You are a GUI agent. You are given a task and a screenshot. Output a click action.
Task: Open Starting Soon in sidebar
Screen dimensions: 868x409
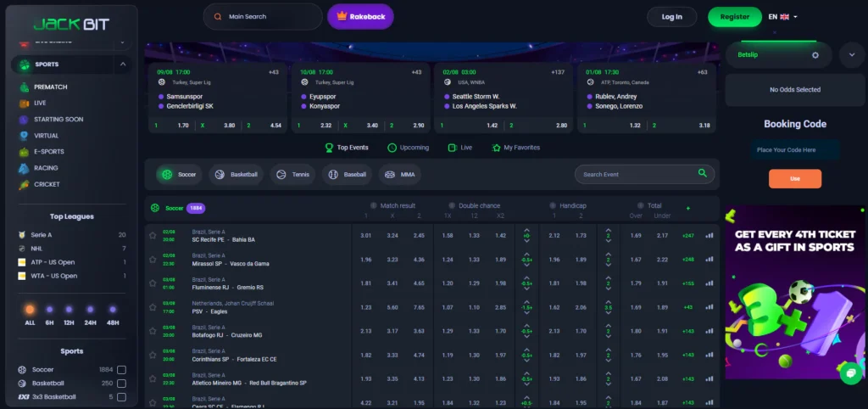click(58, 119)
